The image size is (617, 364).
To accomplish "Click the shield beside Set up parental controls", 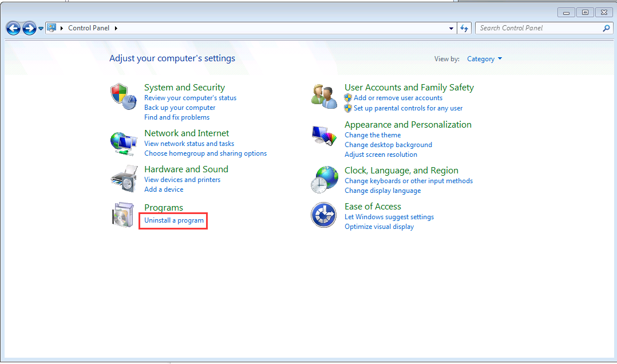I will click(x=348, y=108).
